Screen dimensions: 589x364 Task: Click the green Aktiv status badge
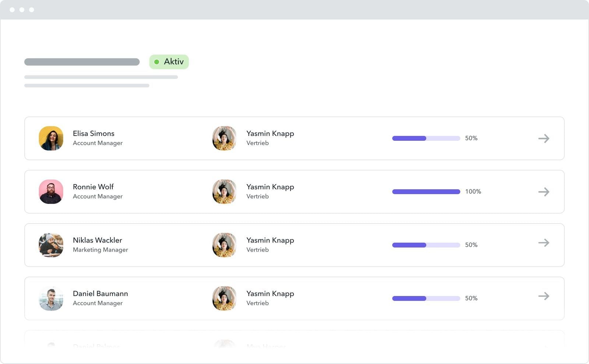169,62
